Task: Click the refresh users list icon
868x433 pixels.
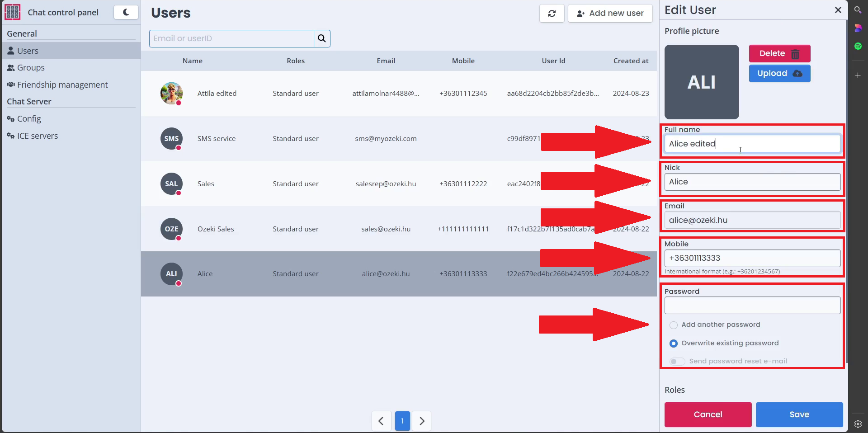Action: [552, 14]
